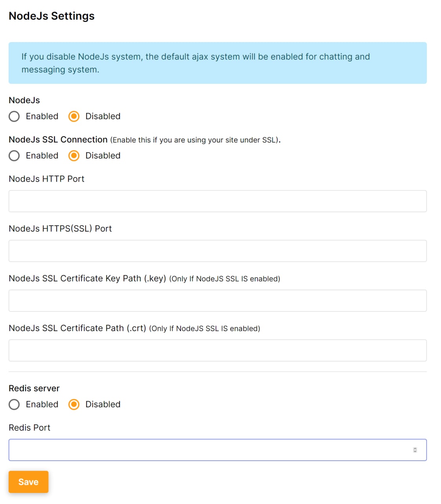
Task: Click the "Redis Port" label text
Action: [30, 428]
